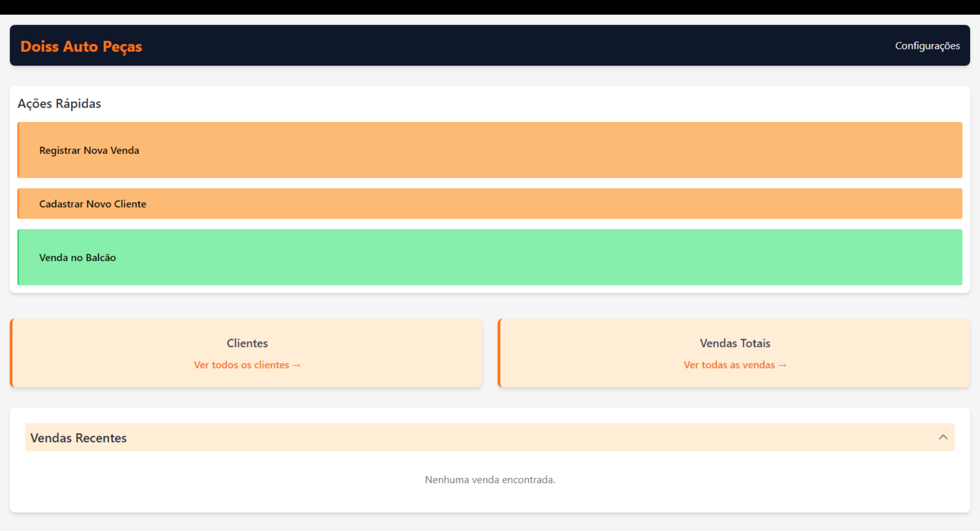Click the Clientes card title
Viewport: 980px width, 531px height.
(247, 343)
